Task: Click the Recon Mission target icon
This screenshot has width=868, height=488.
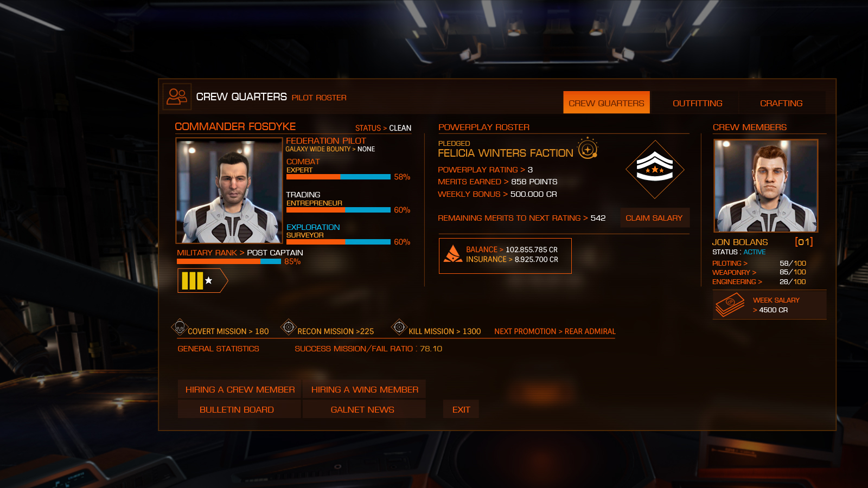Action: coord(289,327)
